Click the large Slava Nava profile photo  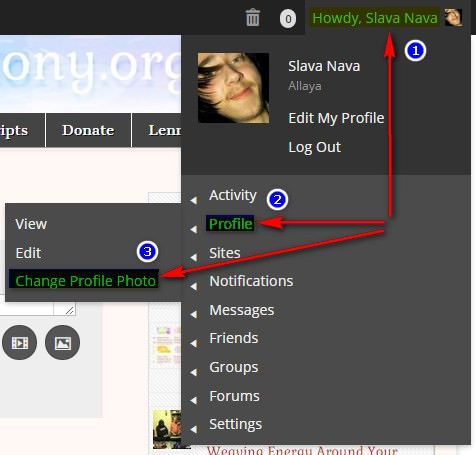coord(233,88)
